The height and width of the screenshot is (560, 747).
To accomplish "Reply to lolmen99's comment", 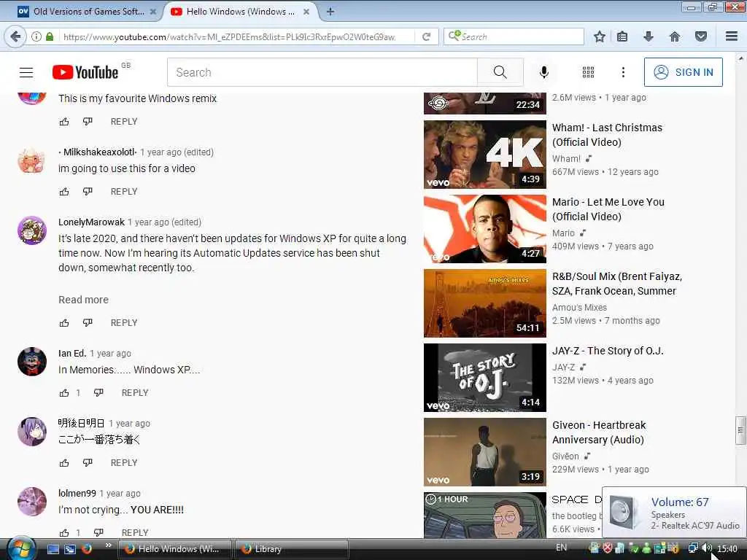I will click(x=135, y=532).
